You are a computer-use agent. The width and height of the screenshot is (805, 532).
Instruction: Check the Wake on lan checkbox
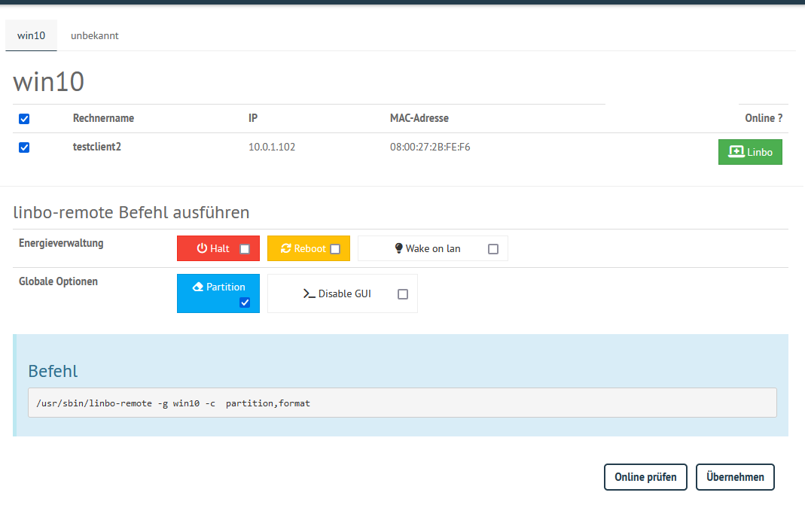tap(493, 249)
